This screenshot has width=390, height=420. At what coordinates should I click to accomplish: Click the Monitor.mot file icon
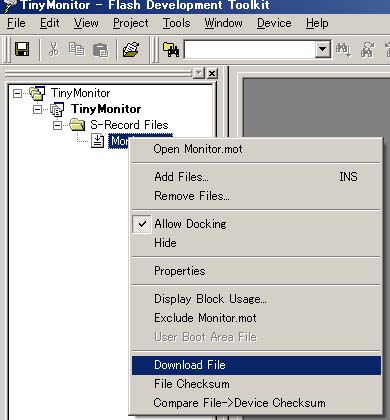[97, 141]
